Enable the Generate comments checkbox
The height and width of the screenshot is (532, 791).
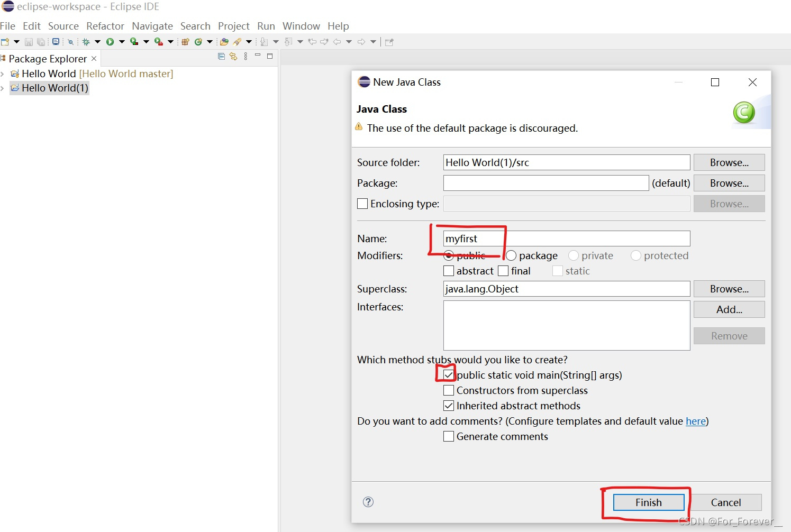click(x=449, y=436)
